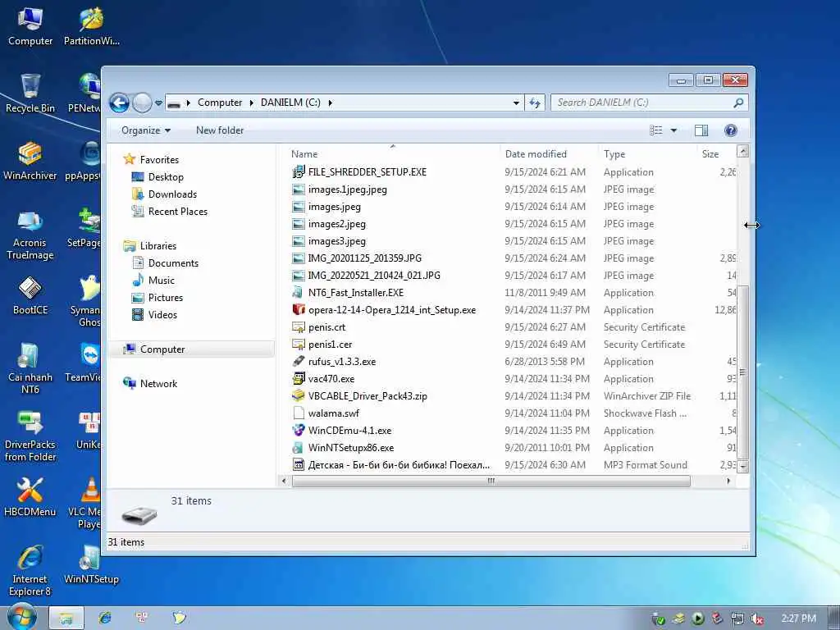Image resolution: width=840 pixels, height=630 pixels.
Task: Launch HBCDMenu desktop shortcut
Action: click(30, 497)
